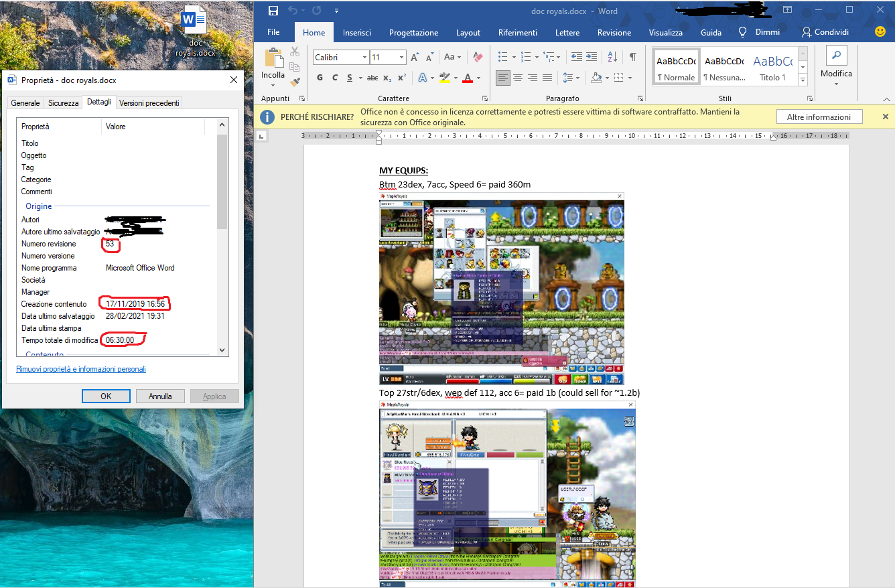Click the Altre informazioni button
This screenshot has width=895, height=588.
pyautogui.click(x=819, y=117)
